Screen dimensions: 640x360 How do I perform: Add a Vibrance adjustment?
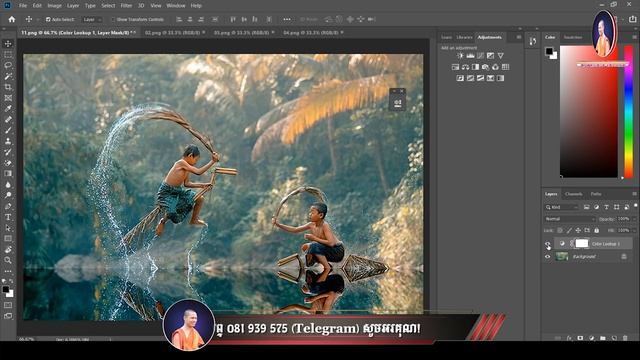coord(500,56)
